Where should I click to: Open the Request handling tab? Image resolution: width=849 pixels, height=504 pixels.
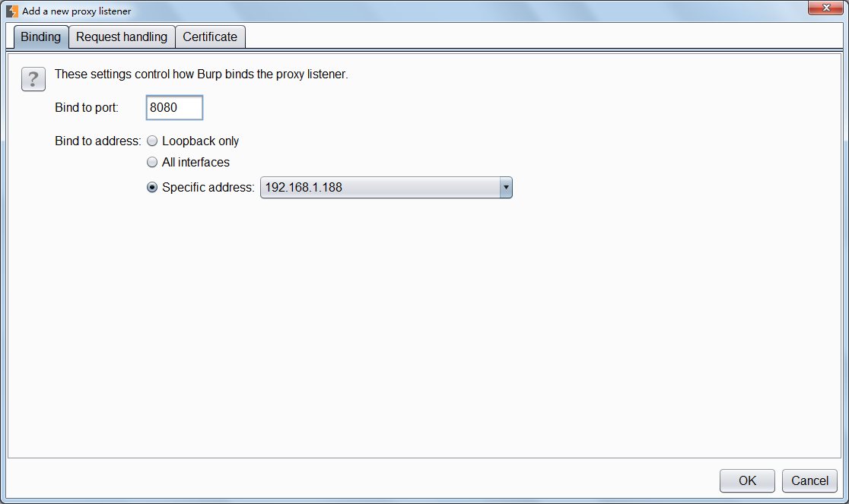coord(122,36)
